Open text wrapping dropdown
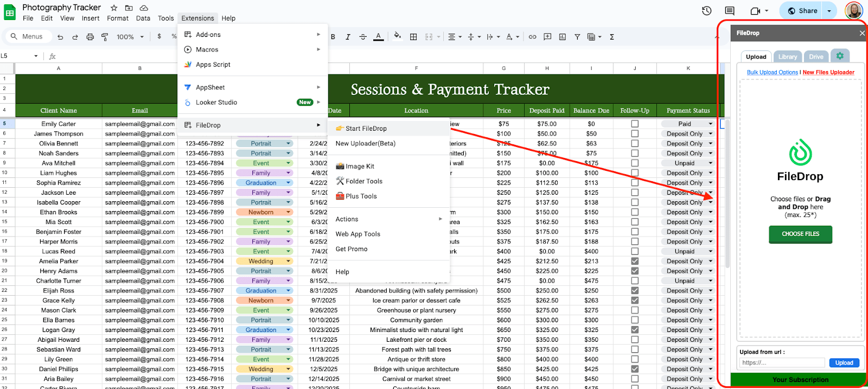Screen dimensions: 868x389 tap(493, 37)
